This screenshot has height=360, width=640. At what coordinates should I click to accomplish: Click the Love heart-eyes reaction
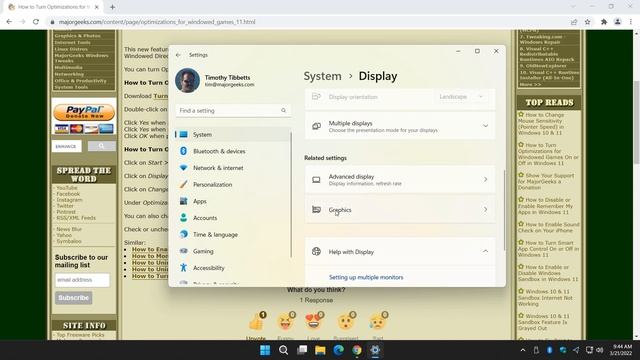[313, 322]
